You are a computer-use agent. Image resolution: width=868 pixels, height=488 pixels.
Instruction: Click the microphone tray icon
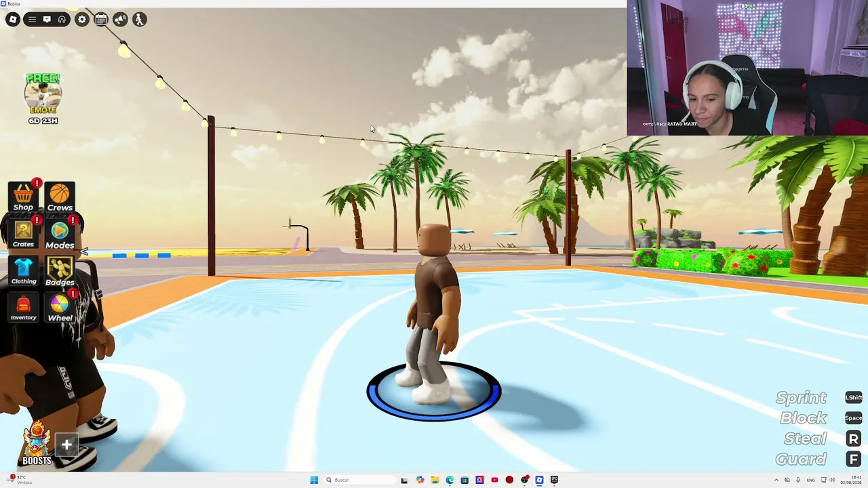coord(798,480)
